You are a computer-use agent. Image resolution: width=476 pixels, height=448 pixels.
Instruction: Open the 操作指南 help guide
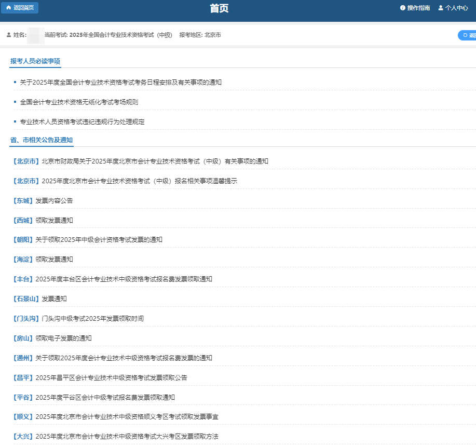coord(415,8)
